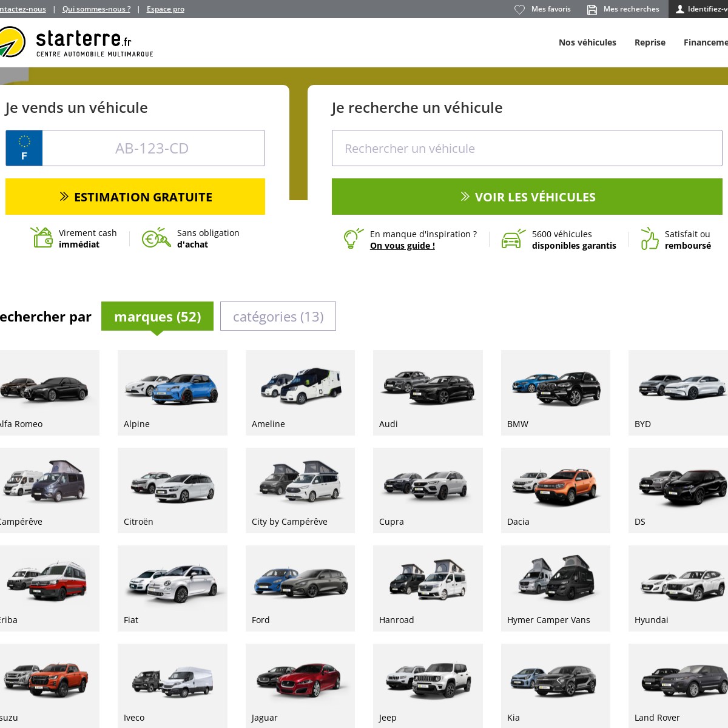Click the ESTIMATION GRATUITE button
The height and width of the screenshot is (728, 728).
point(135,197)
